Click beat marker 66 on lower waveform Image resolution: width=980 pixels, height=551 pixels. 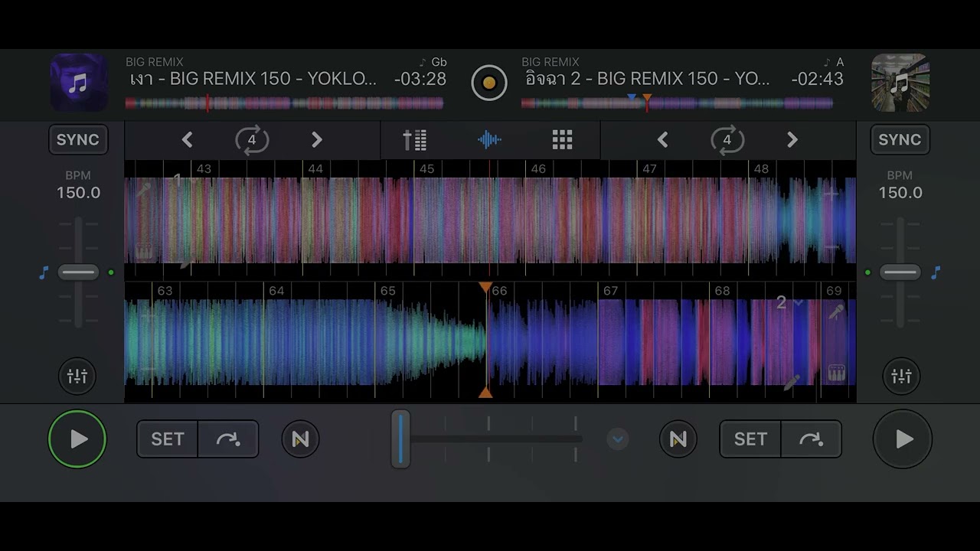[500, 291]
